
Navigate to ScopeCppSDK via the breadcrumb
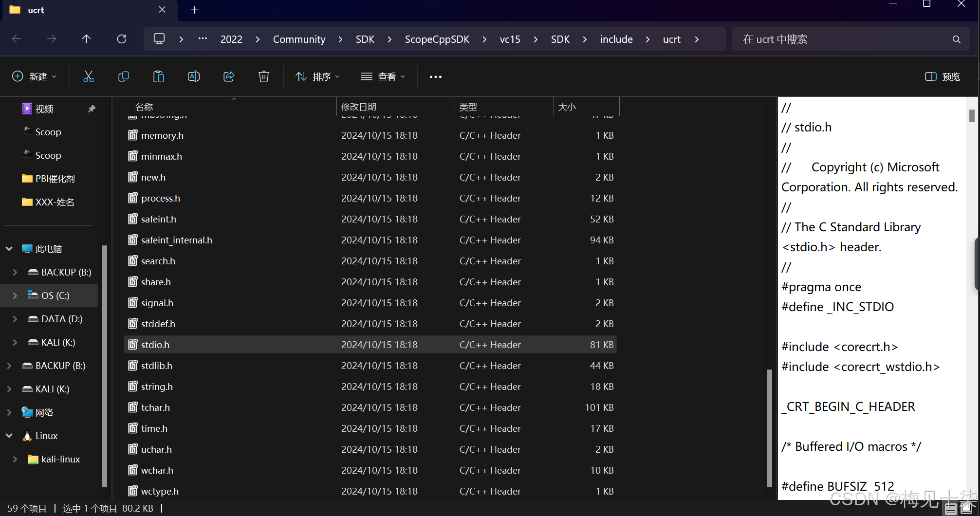pos(437,39)
